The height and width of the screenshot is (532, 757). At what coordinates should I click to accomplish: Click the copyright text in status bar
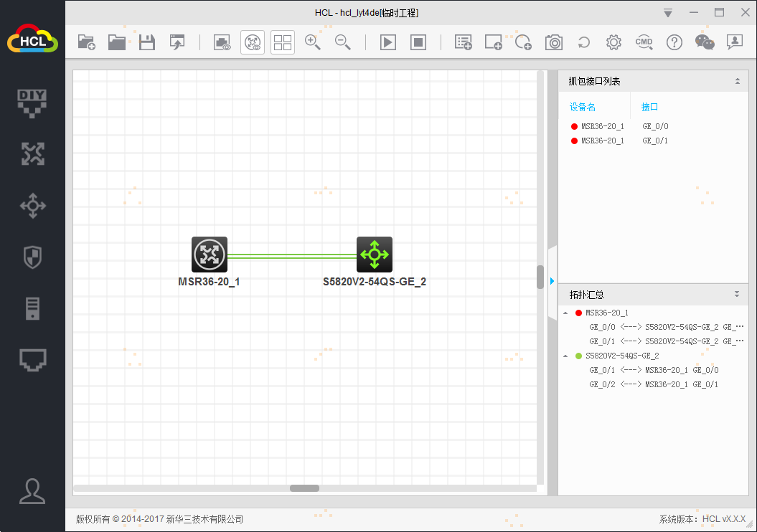coord(159,520)
